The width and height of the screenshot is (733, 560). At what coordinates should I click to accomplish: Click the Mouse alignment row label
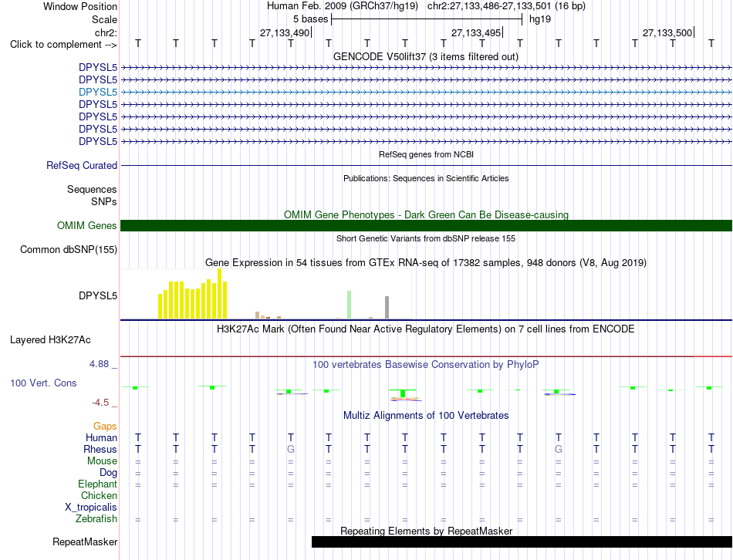(x=102, y=461)
